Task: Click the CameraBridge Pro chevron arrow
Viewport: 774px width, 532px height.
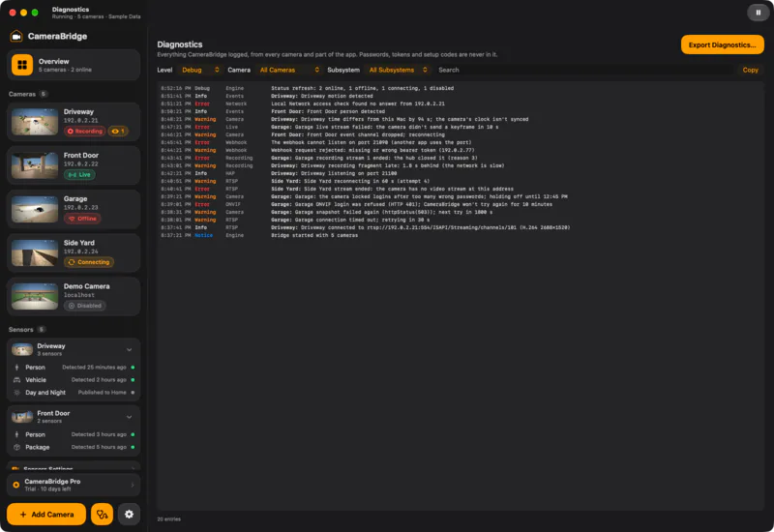Action: (133, 486)
